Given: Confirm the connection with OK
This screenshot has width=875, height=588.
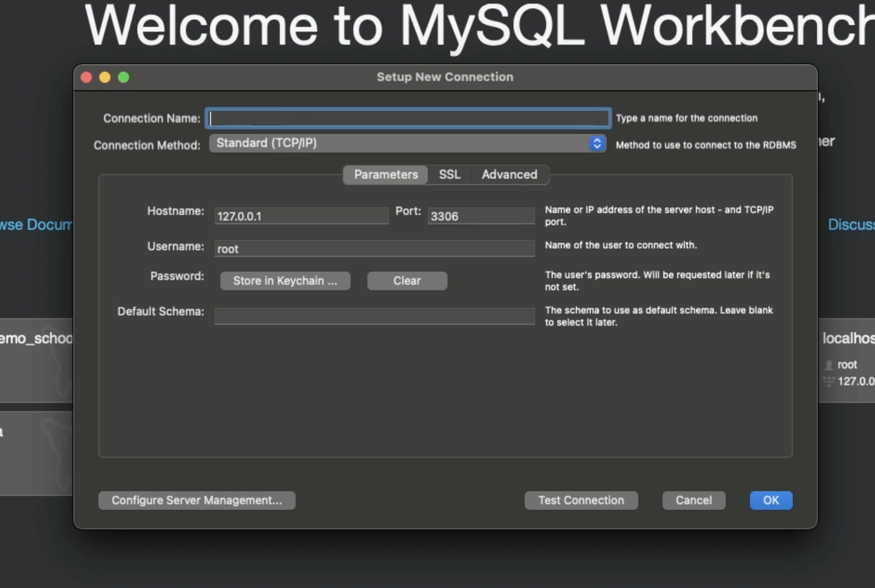Looking at the screenshot, I should (x=771, y=501).
